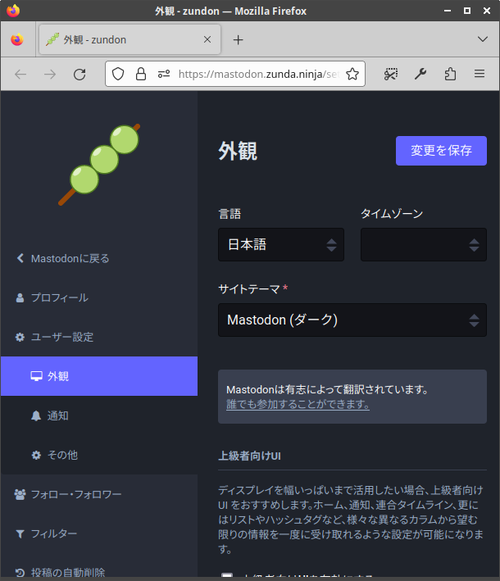Image resolution: width=500 pixels, height=581 pixels.
Task: Open the 言語 dropdown showing 日本語
Action: pyautogui.click(x=281, y=245)
